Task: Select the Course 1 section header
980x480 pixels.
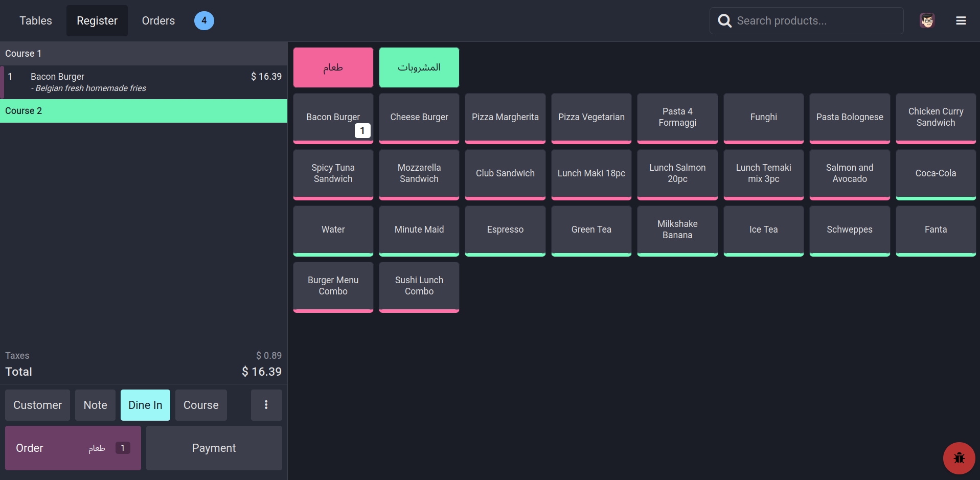Action: click(x=144, y=54)
